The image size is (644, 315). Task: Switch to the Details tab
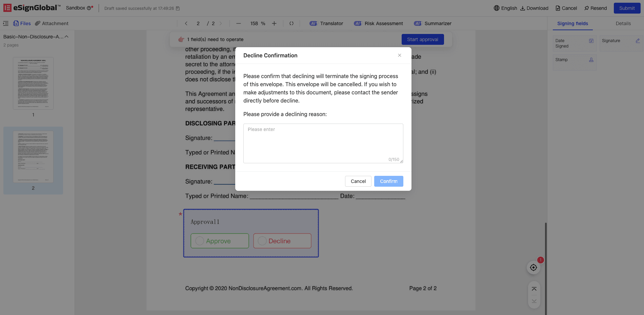[x=623, y=23]
